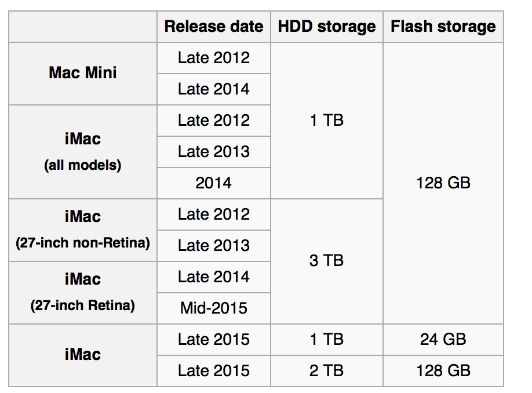532x393 pixels.
Task: Click the standalone 2014 release date cell
Action: pos(214,183)
